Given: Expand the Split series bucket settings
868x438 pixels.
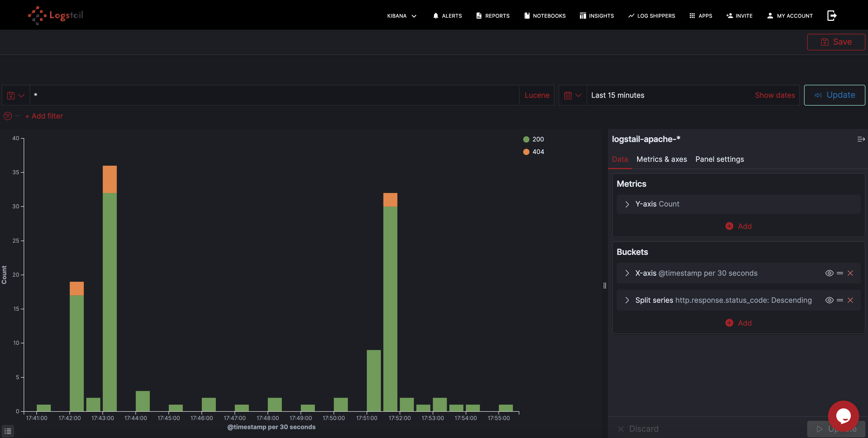Looking at the screenshot, I should click(x=627, y=300).
